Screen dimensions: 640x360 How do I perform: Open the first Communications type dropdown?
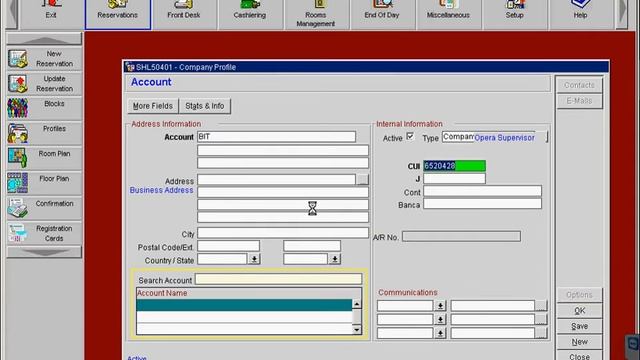(x=440, y=306)
